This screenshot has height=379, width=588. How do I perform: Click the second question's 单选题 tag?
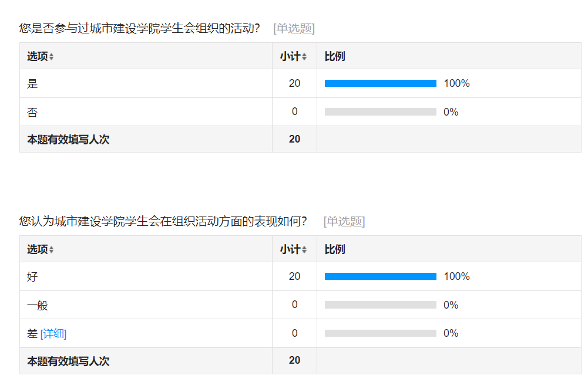click(x=344, y=221)
